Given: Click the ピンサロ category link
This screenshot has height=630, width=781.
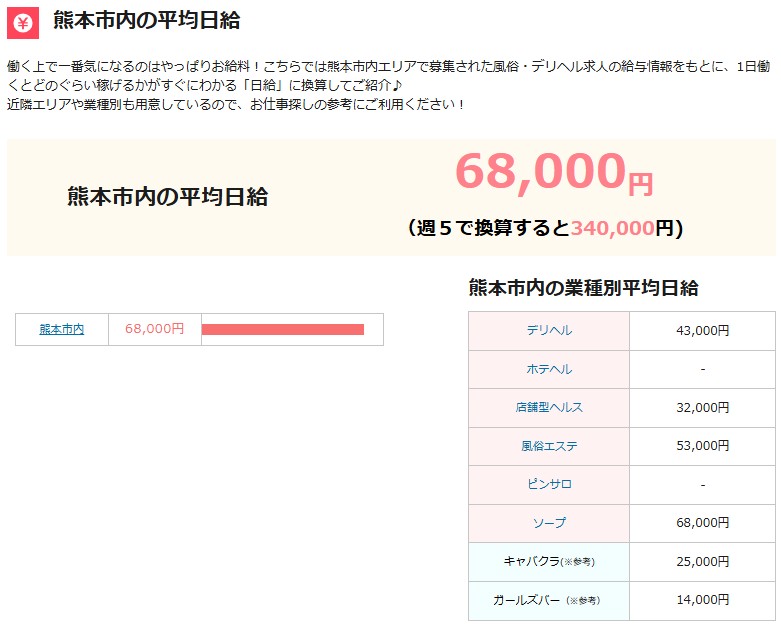Looking at the screenshot, I should coord(549,484).
